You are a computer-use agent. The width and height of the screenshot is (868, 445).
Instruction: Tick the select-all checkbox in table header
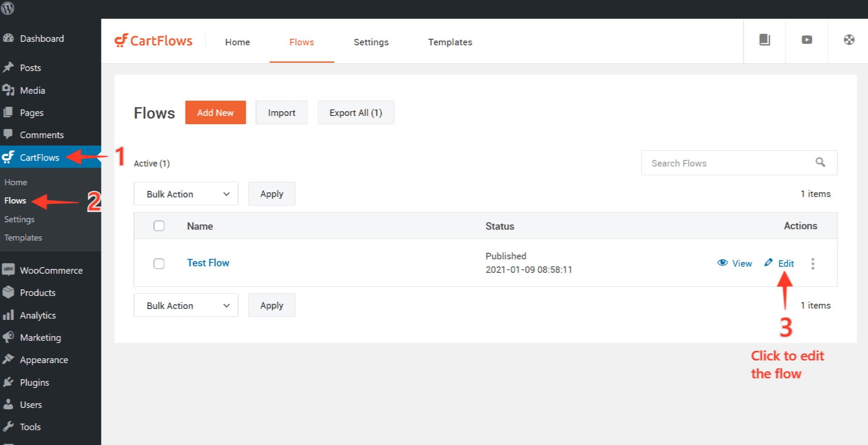pyautogui.click(x=159, y=226)
